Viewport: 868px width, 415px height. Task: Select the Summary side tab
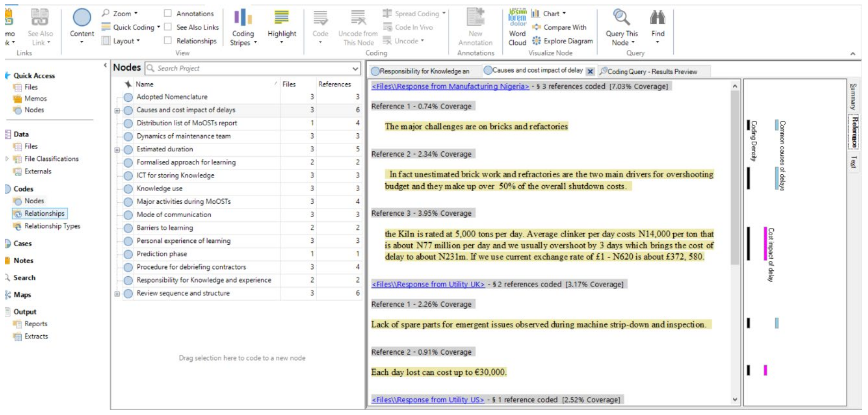(853, 96)
